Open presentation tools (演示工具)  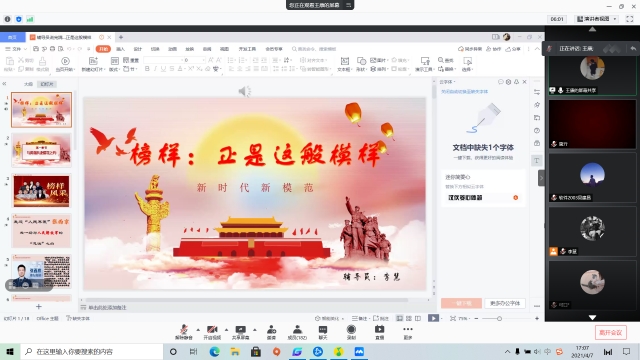424,64
